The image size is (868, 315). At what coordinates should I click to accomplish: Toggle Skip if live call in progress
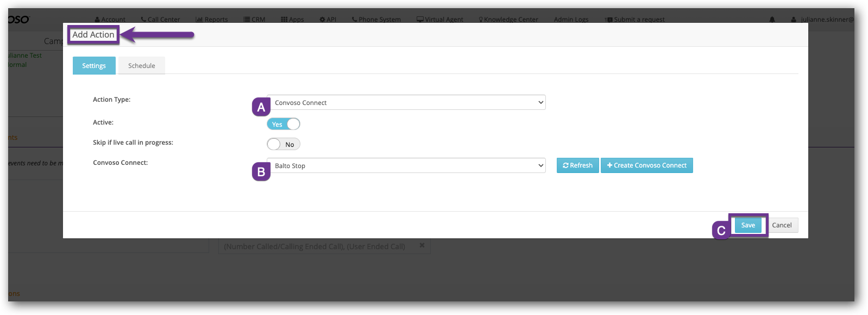pyautogui.click(x=284, y=144)
